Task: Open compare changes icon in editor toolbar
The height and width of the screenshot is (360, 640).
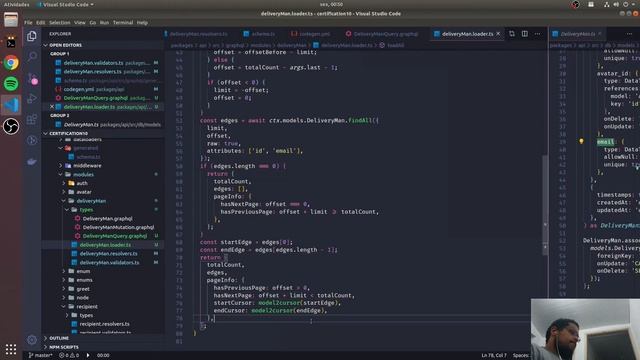Action: [x=512, y=34]
